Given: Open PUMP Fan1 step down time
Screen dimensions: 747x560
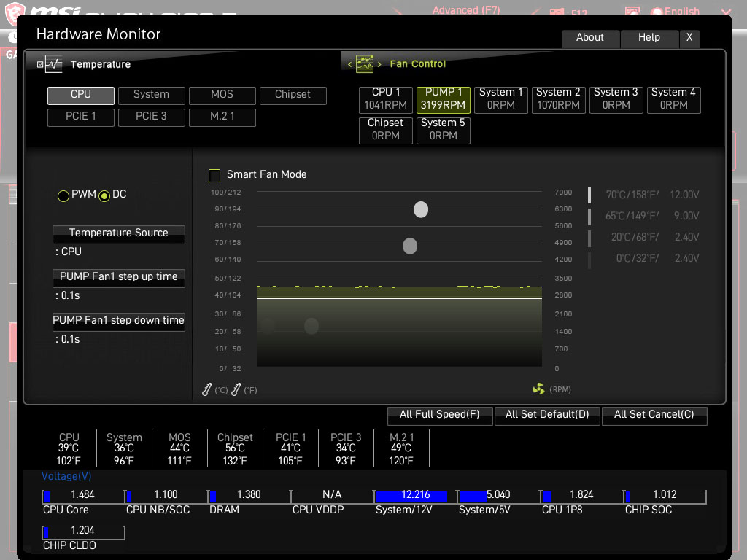Looking at the screenshot, I should tap(118, 321).
